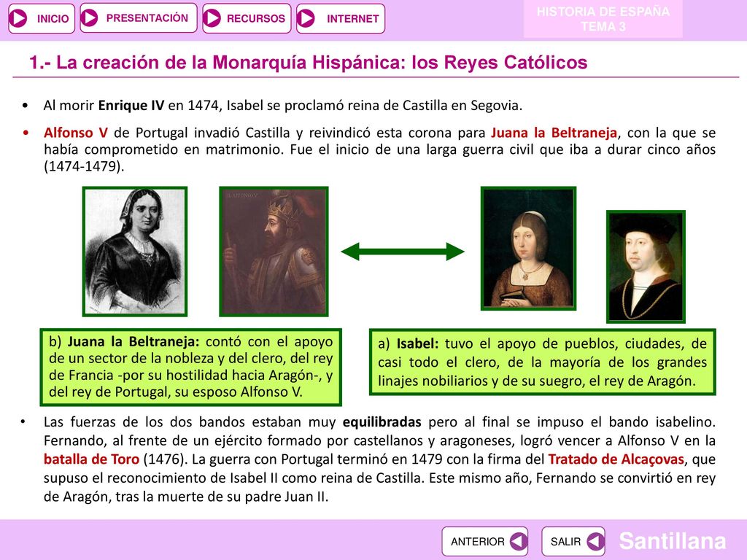747x560 pixels.
Task: Click the phrase 'su esposo Alfonso V.'
Action: [239, 392]
